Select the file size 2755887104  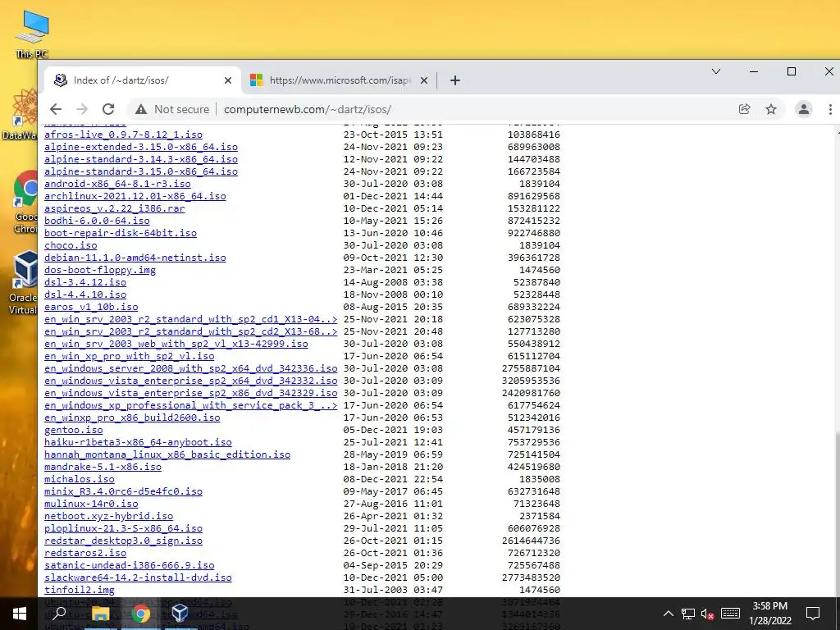tap(531, 368)
